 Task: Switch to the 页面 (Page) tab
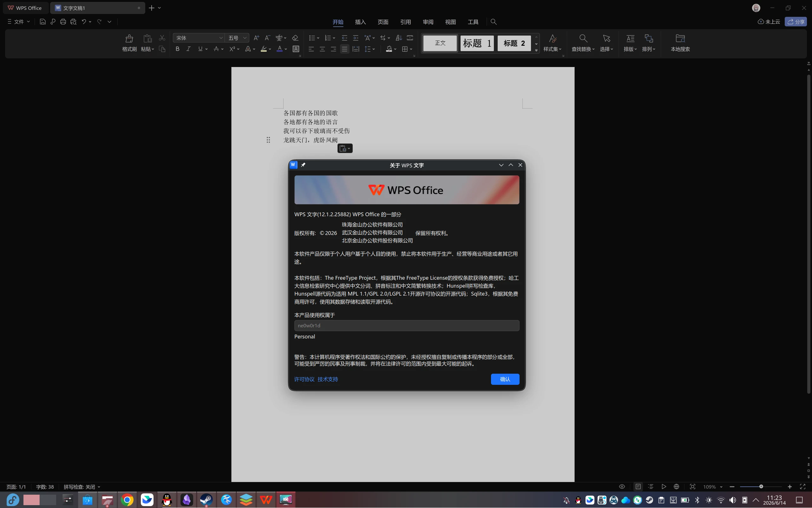coord(383,22)
